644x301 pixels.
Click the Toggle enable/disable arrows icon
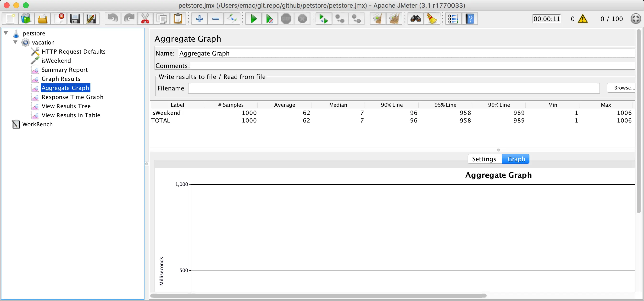[x=232, y=19]
